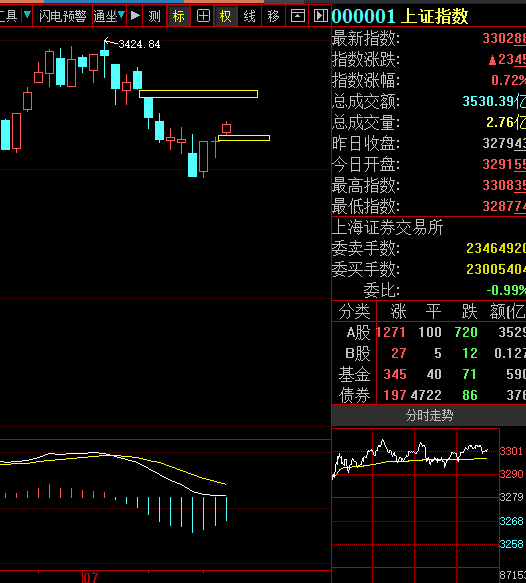Click the 000001 上证指数 title
The height and width of the screenshot is (583, 526).
point(400,16)
